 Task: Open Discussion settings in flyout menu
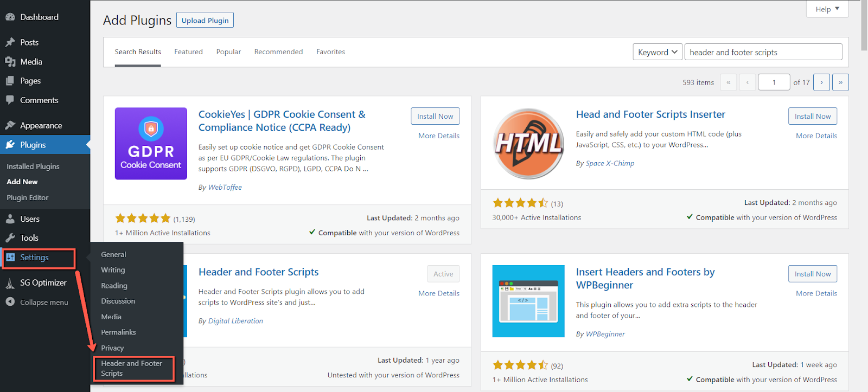pyautogui.click(x=118, y=301)
